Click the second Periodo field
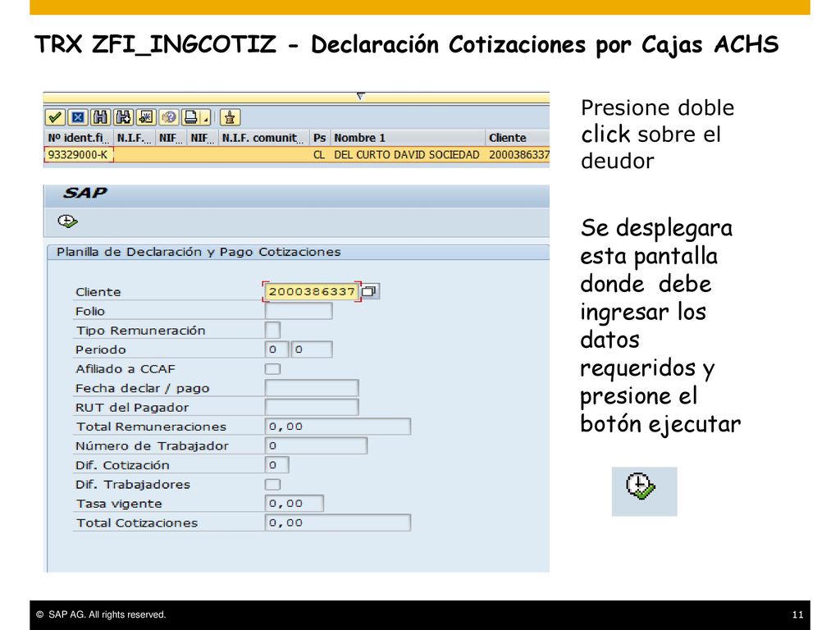Image resolution: width=840 pixels, height=630 pixels. 312,349
